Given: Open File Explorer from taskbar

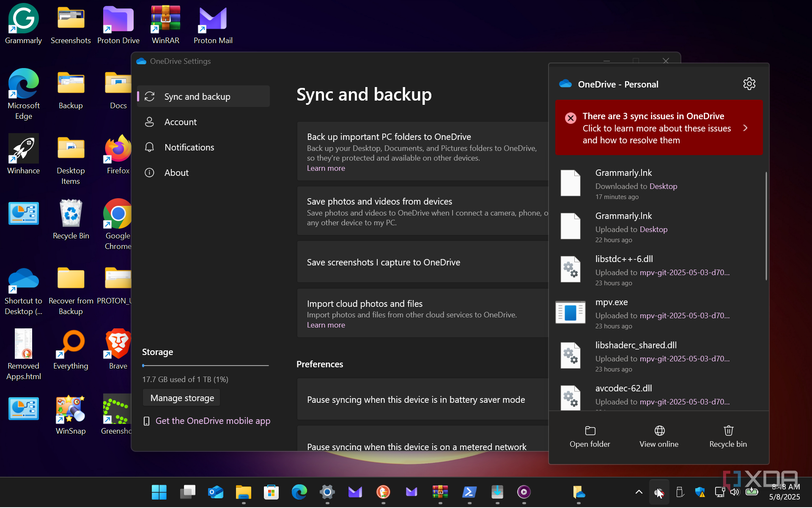Looking at the screenshot, I should (243, 492).
